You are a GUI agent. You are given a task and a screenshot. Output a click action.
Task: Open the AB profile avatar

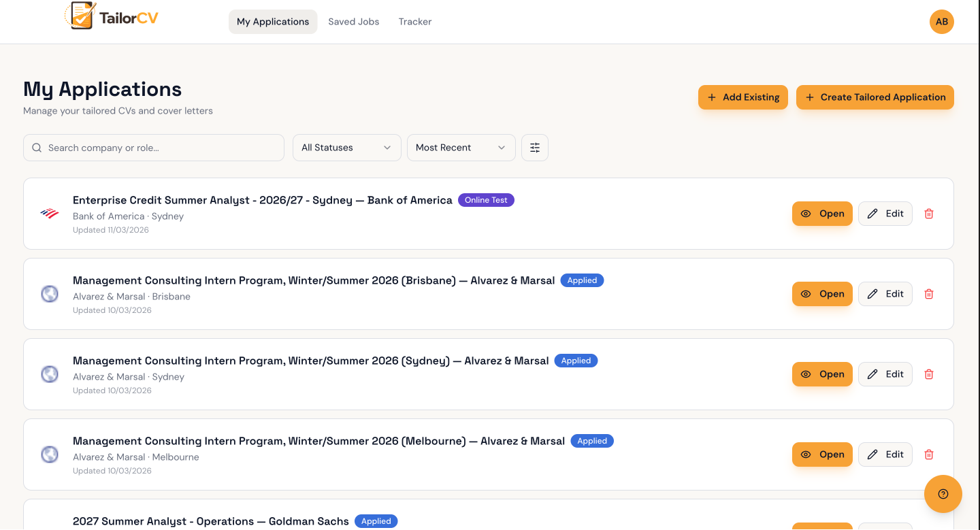[x=942, y=21]
